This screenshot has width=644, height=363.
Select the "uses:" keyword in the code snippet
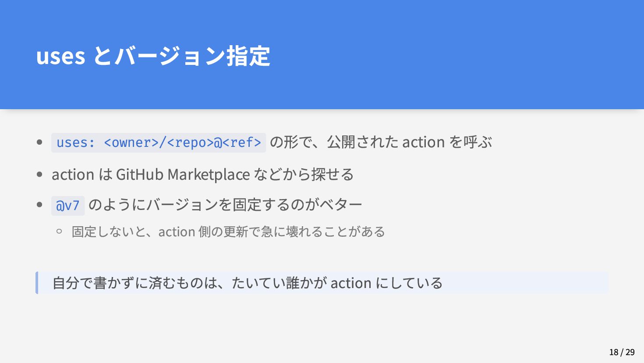[x=76, y=142]
